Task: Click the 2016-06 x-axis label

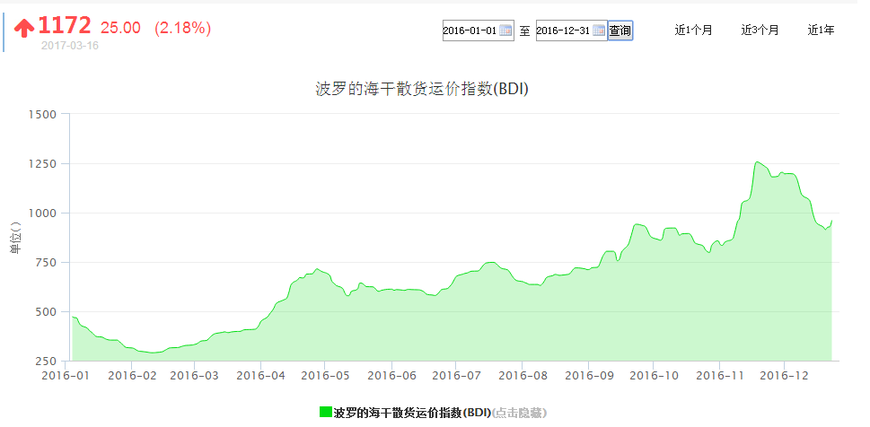Action: tap(391, 375)
